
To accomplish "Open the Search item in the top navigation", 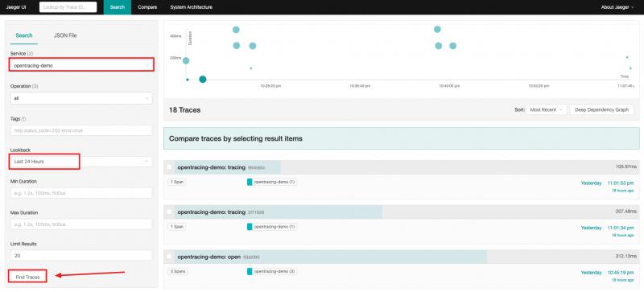I will click(117, 7).
